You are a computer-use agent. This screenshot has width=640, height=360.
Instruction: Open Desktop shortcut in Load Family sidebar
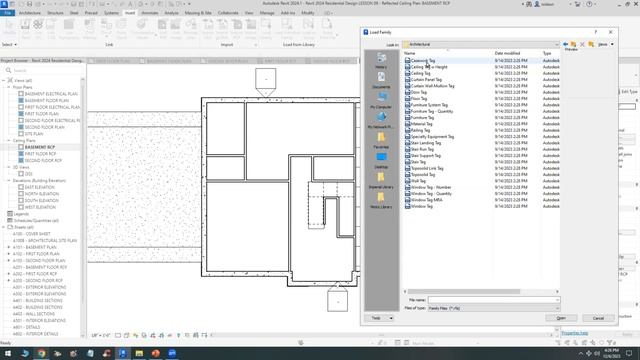(381, 160)
